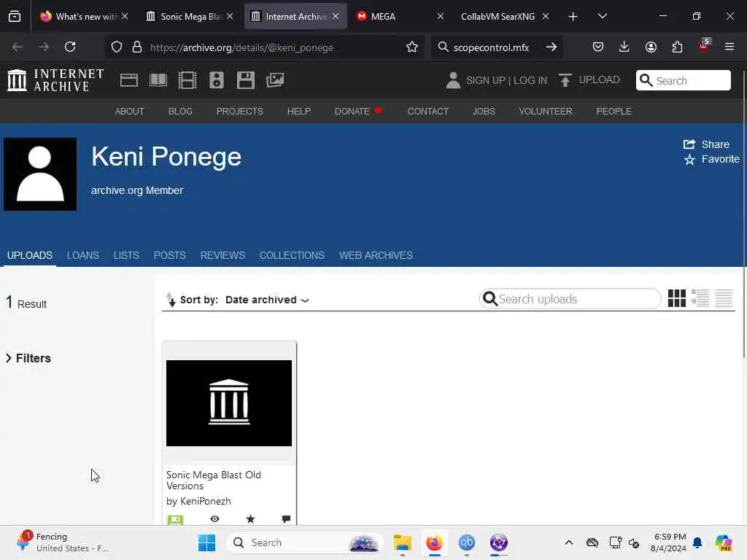Open the Firefox account icon
Screen dimensions: 747x560
click(x=651, y=47)
